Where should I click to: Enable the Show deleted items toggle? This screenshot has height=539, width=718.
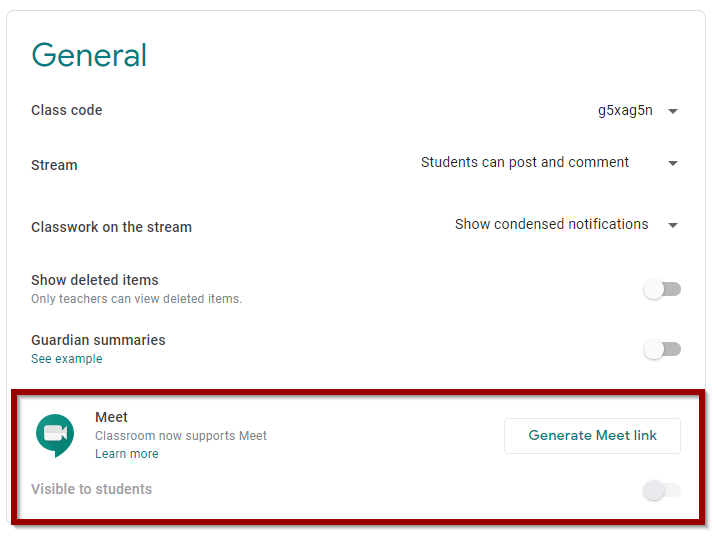pyautogui.click(x=662, y=289)
